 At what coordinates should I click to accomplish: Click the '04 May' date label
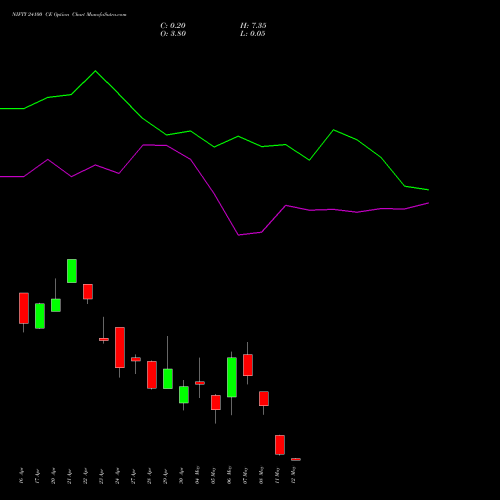(x=198, y=475)
